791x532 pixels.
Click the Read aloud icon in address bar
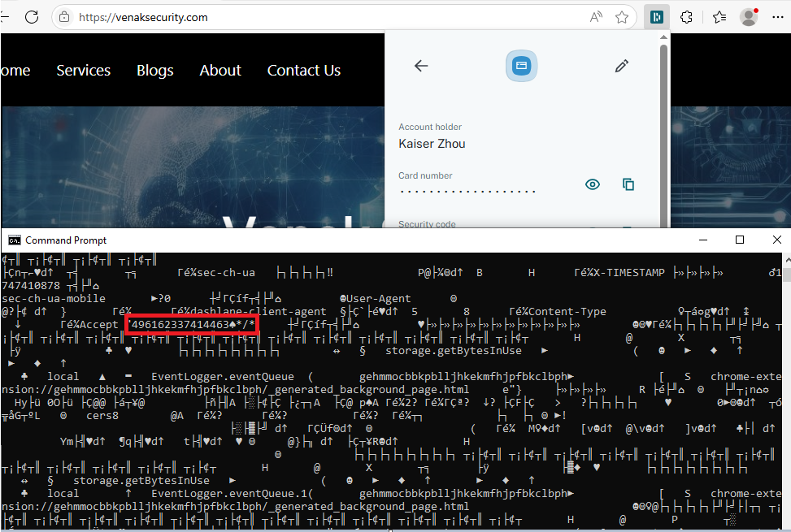click(x=596, y=17)
